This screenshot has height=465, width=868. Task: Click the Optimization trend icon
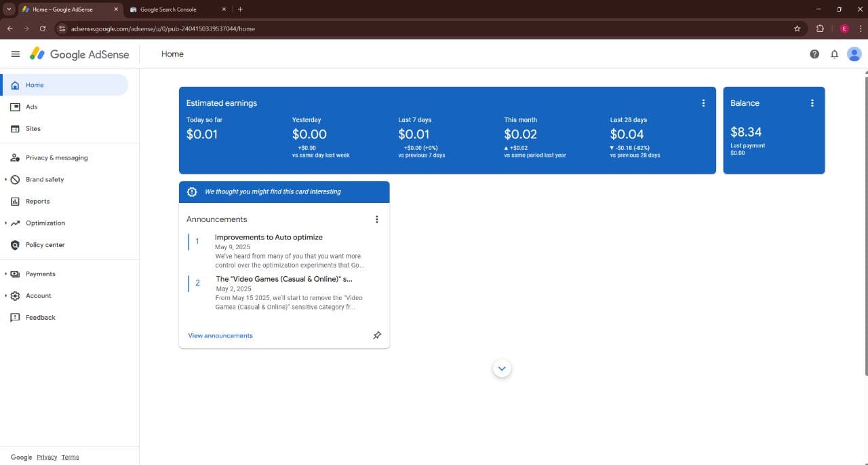tap(15, 223)
